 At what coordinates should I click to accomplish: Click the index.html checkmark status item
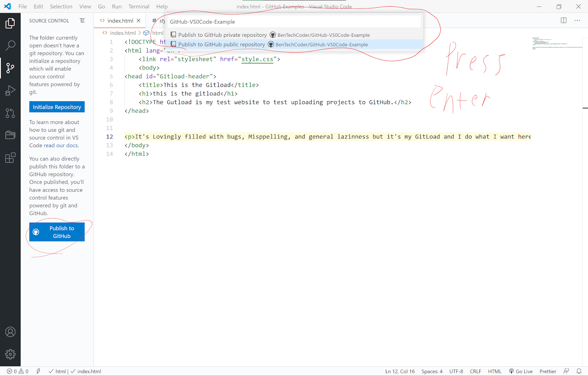coord(86,371)
